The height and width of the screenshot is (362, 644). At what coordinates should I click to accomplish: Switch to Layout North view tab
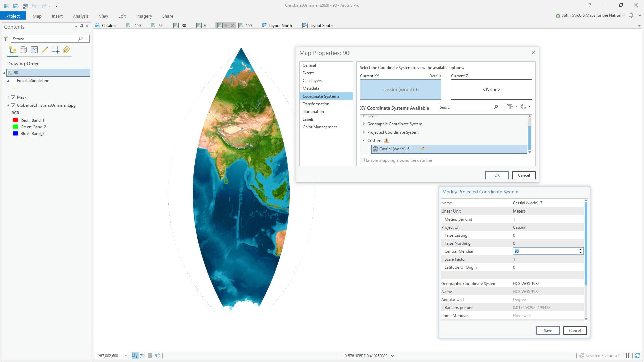[x=277, y=25]
